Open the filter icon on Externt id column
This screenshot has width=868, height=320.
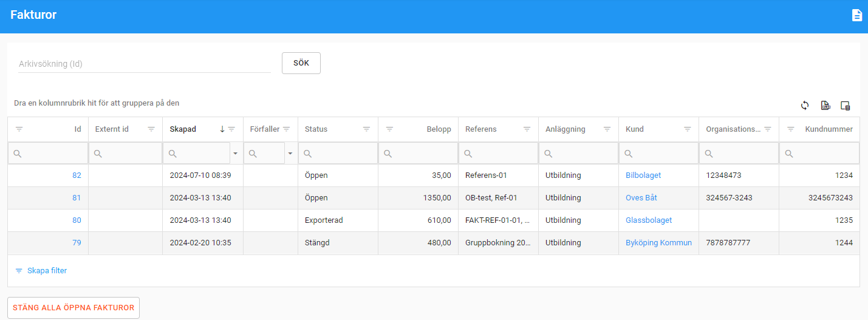coord(151,129)
